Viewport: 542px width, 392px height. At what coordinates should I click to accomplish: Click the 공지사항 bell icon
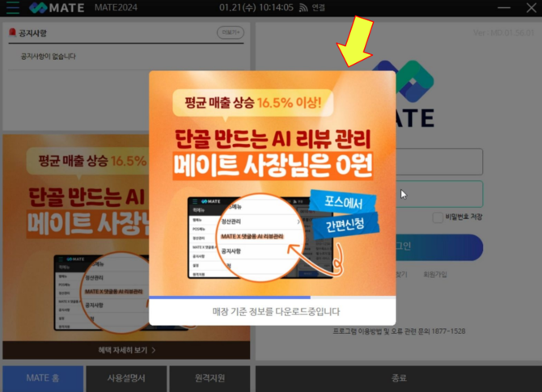(x=11, y=33)
